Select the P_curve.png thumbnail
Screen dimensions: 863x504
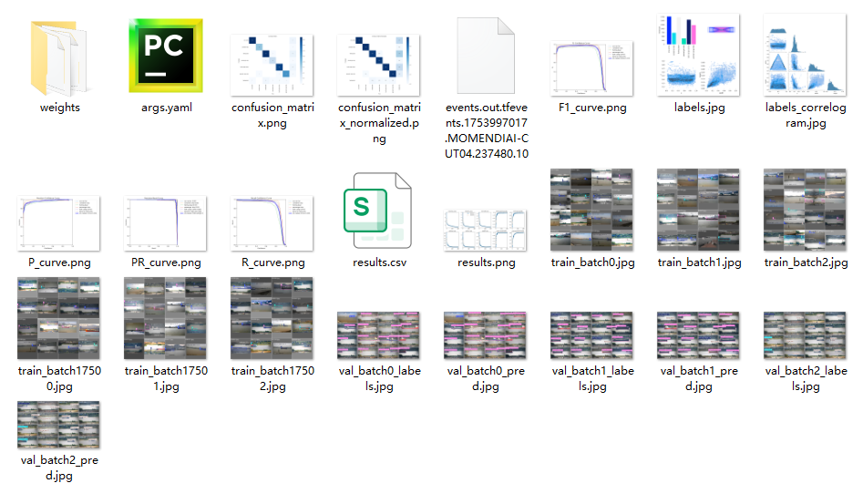[x=58, y=223]
